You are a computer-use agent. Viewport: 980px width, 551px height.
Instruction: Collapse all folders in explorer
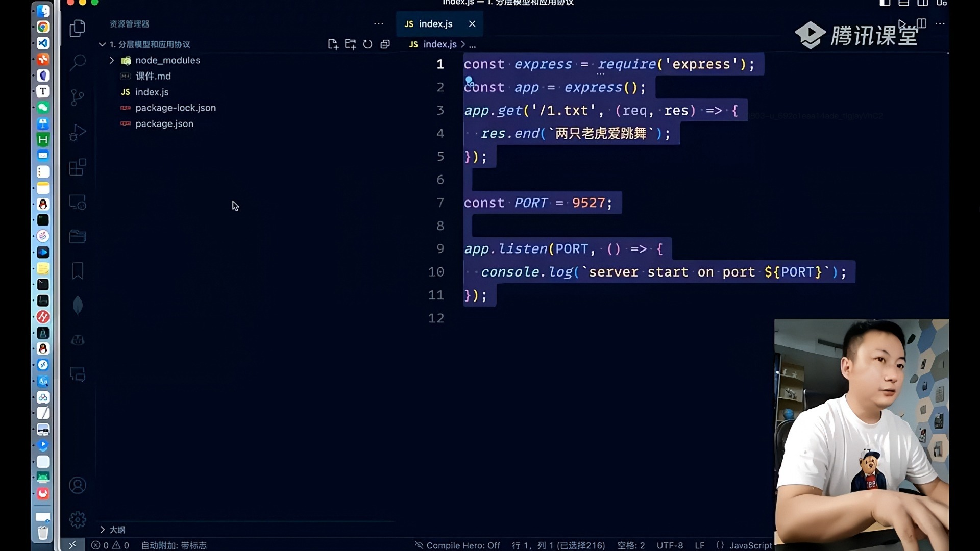(385, 44)
